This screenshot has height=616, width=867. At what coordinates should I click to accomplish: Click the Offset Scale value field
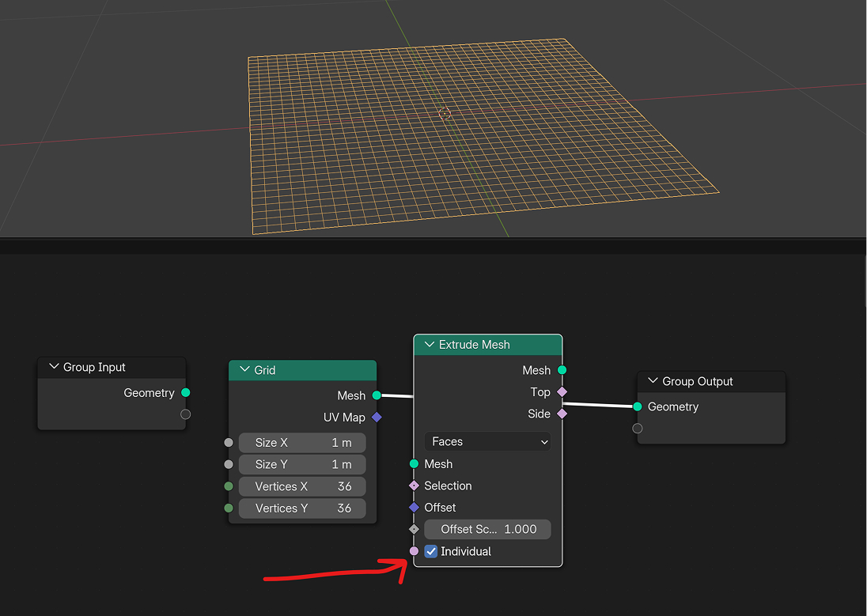tap(487, 529)
